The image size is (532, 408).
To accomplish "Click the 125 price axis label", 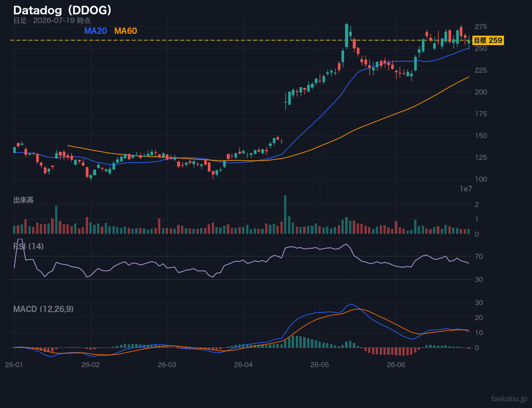I will point(481,158).
